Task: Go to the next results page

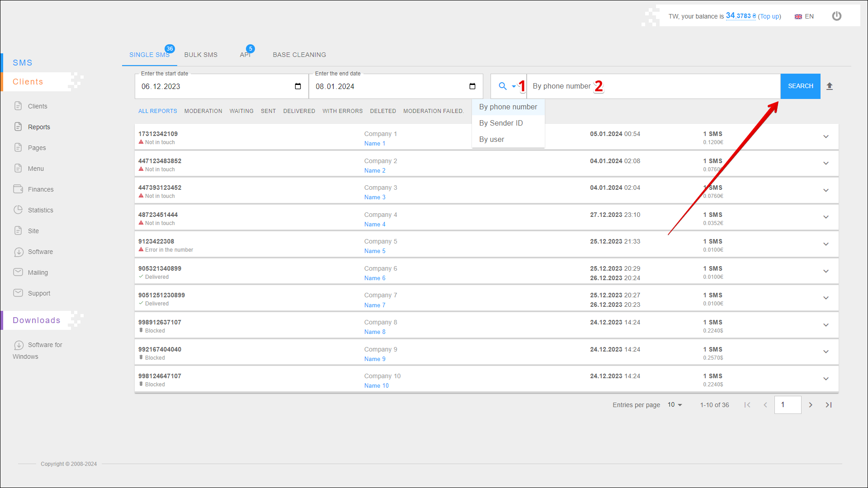Action: 811,405
